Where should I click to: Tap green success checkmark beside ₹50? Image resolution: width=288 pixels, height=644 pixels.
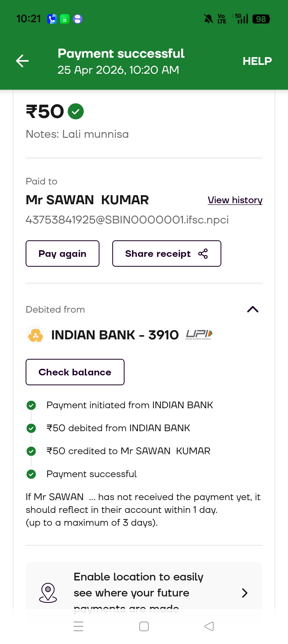click(76, 111)
